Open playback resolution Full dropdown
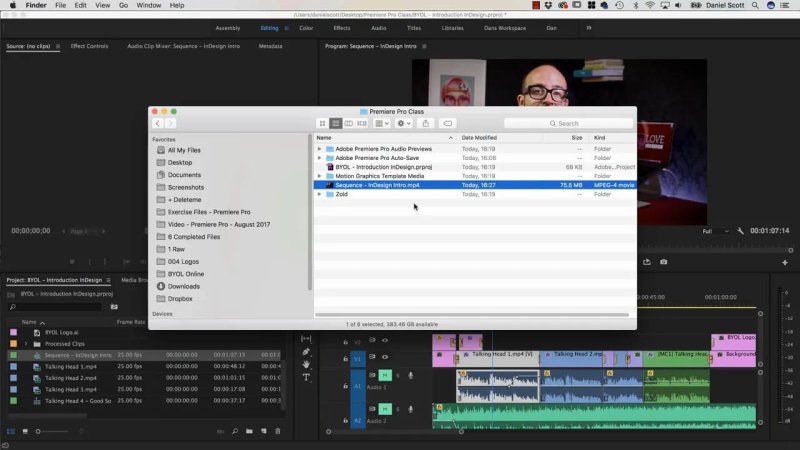The height and width of the screenshot is (450, 800). click(x=715, y=232)
